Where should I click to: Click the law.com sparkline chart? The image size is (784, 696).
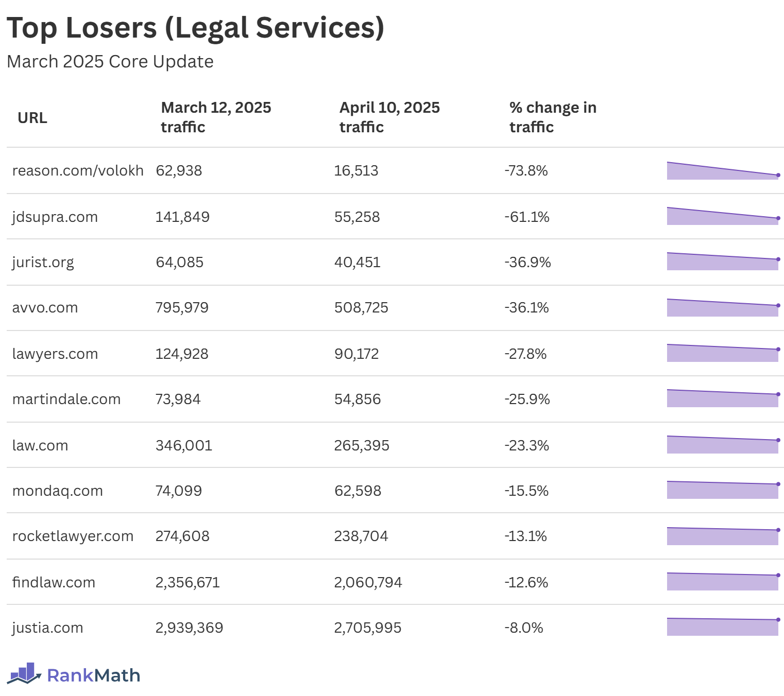pyautogui.click(x=723, y=445)
